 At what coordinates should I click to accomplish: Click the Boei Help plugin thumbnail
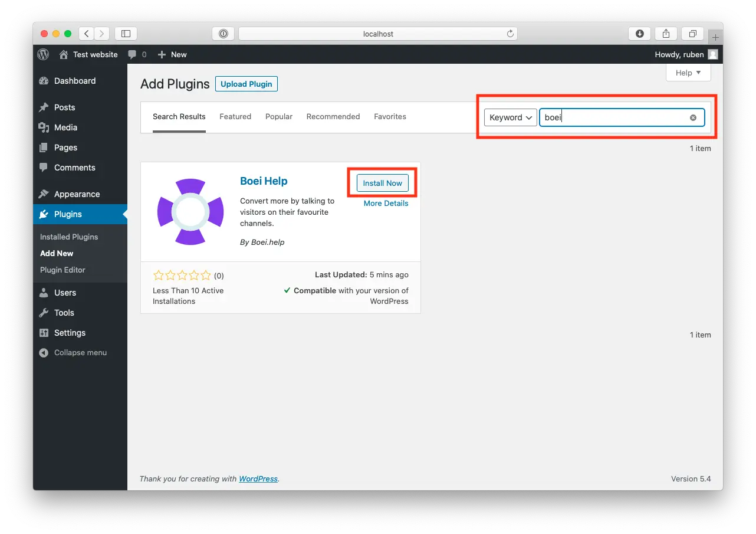click(190, 211)
